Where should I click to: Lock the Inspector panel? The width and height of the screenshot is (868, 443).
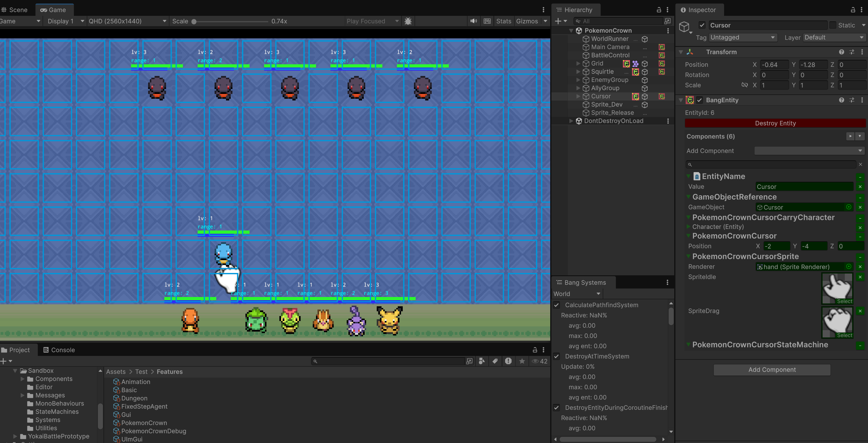pyautogui.click(x=853, y=10)
